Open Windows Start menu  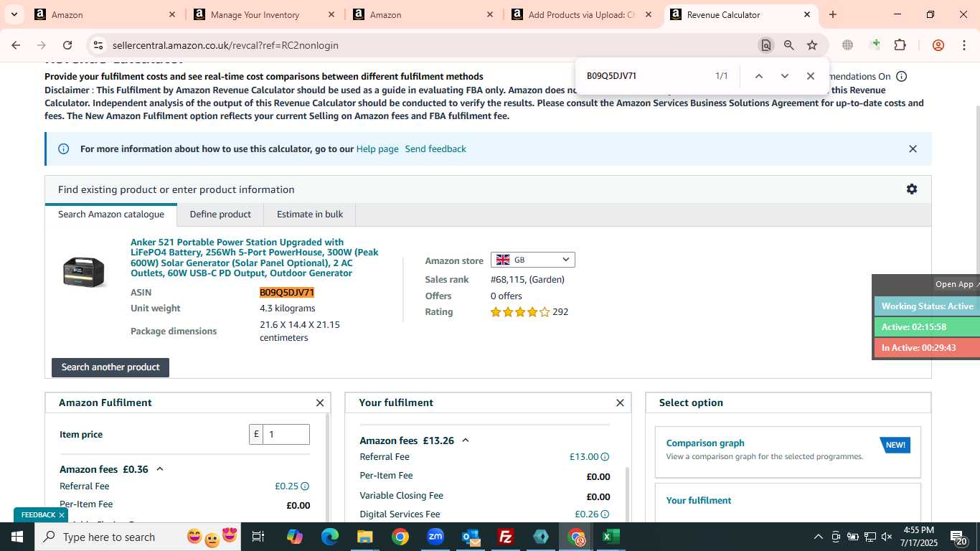pos(17,537)
